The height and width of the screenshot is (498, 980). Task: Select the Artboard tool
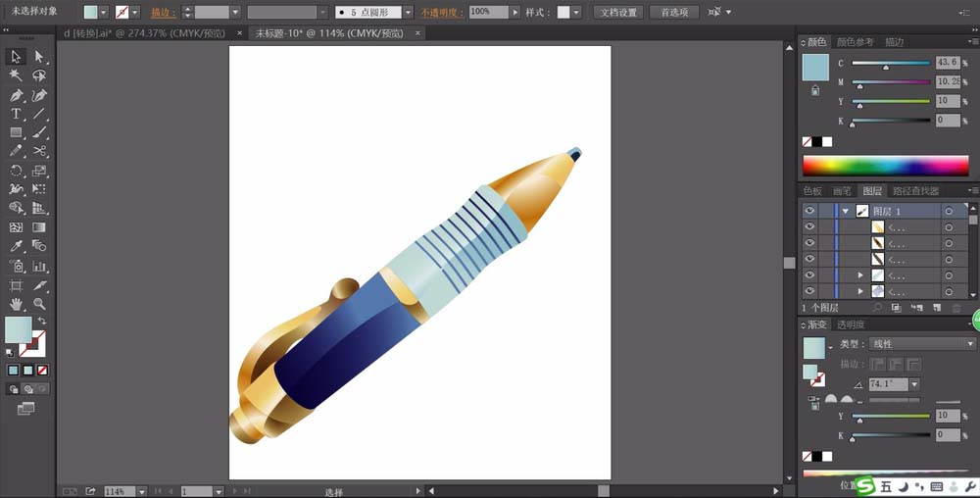(x=16, y=285)
